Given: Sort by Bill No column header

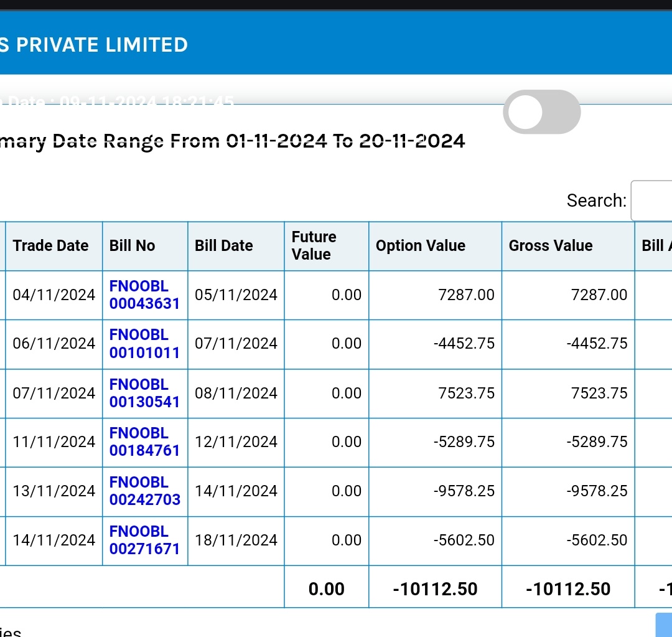Looking at the screenshot, I should (145, 246).
